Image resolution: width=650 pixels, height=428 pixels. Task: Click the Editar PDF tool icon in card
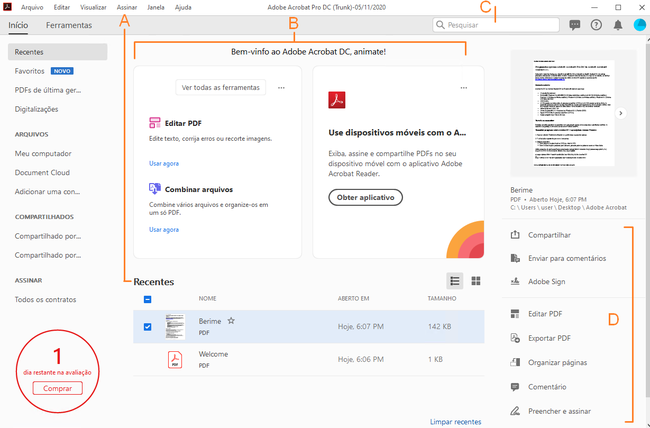(155, 123)
